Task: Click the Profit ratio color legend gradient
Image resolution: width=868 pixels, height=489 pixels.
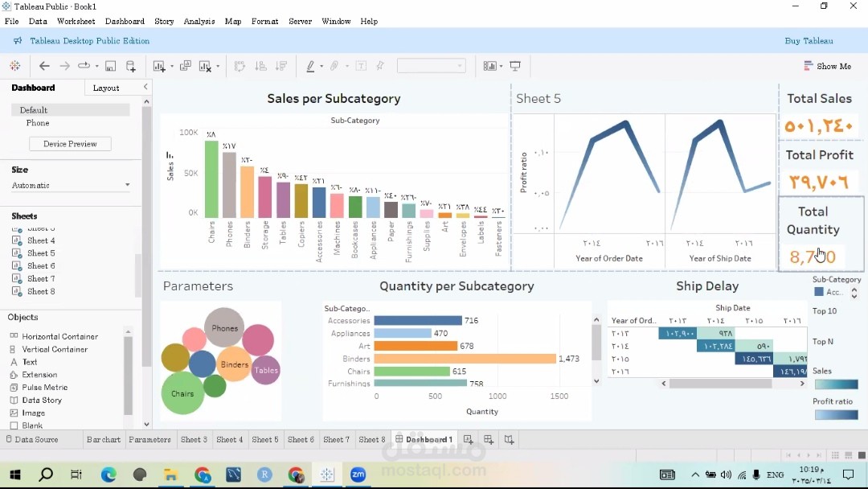Action: point(836,414)
